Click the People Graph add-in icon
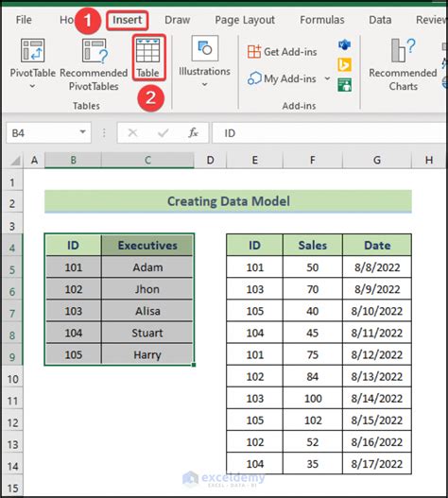448x498 pixels. (x=344, y=85)
